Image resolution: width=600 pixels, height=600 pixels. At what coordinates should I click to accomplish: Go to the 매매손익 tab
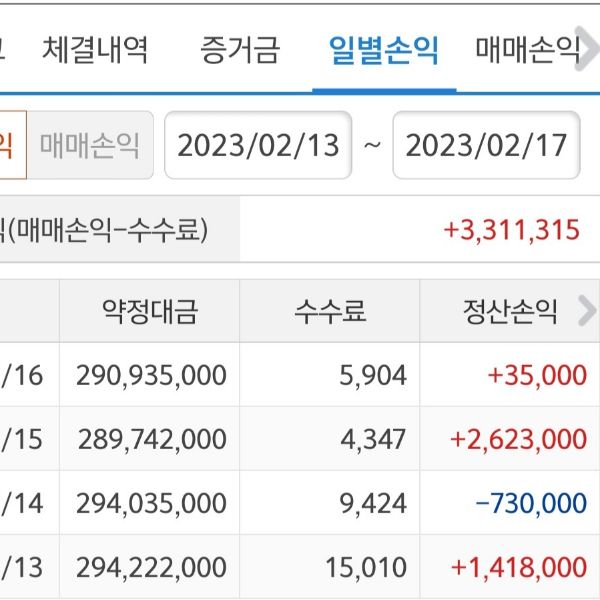pos(527,50)
